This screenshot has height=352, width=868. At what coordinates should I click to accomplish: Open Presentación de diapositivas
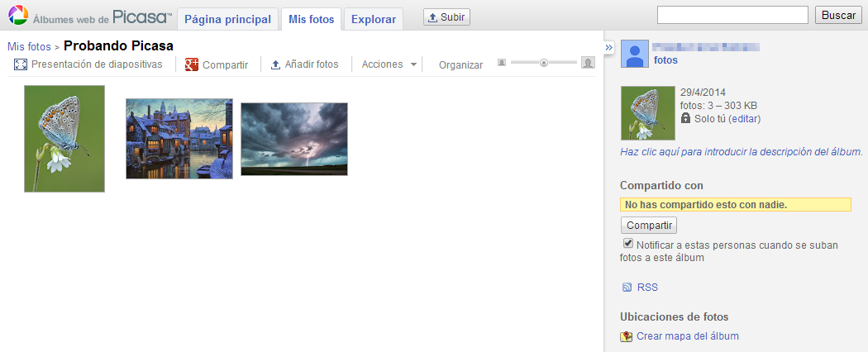click(97, 64)
